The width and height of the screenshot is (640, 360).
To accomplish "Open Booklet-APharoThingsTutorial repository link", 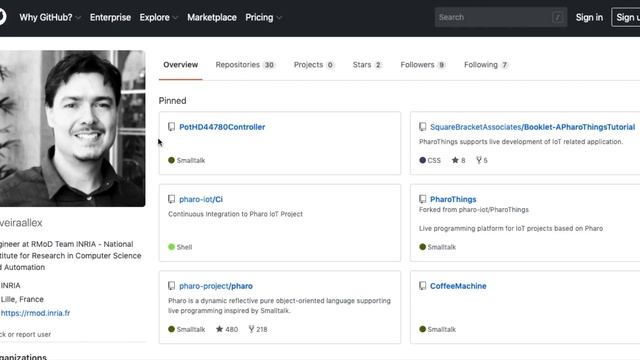I will click(532, 127).
